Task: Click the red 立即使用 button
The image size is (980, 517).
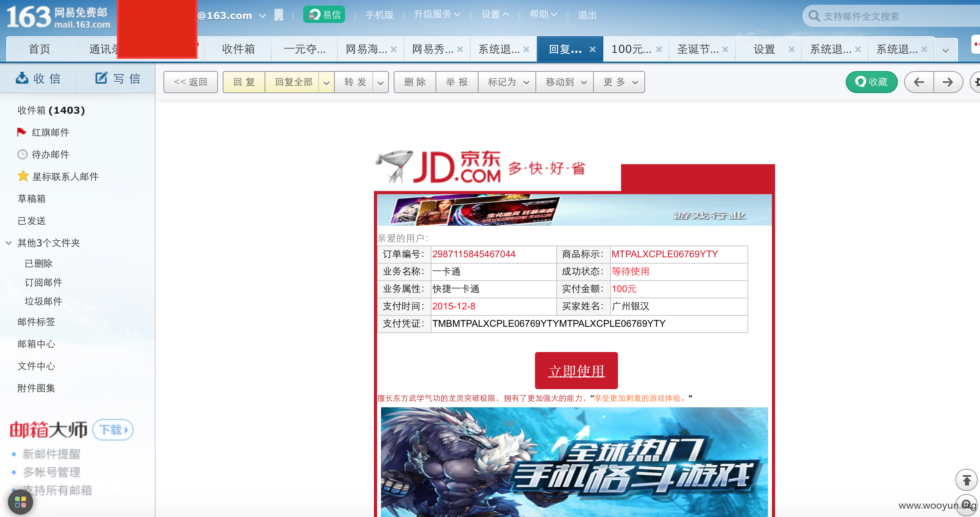Action: click(x=576, y=371)
